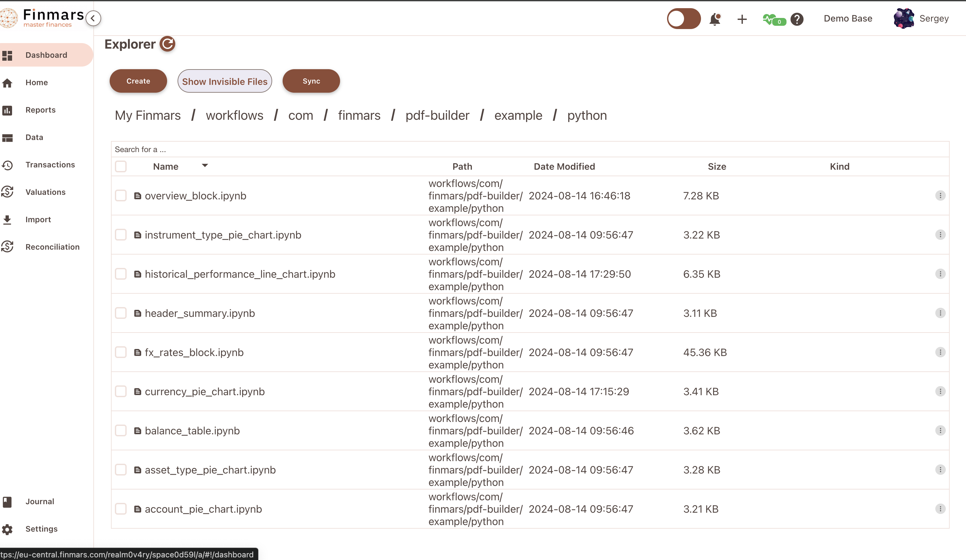Navigate to pdf-builder breadcrumb
The width and height of the screenshot is (966, 560).
tap(437, 116)
